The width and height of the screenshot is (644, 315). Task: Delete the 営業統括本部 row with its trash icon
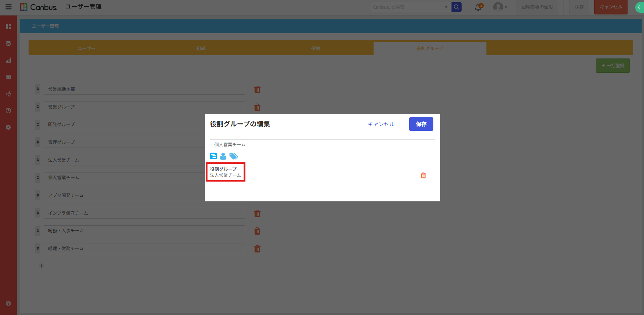(257, 89)
